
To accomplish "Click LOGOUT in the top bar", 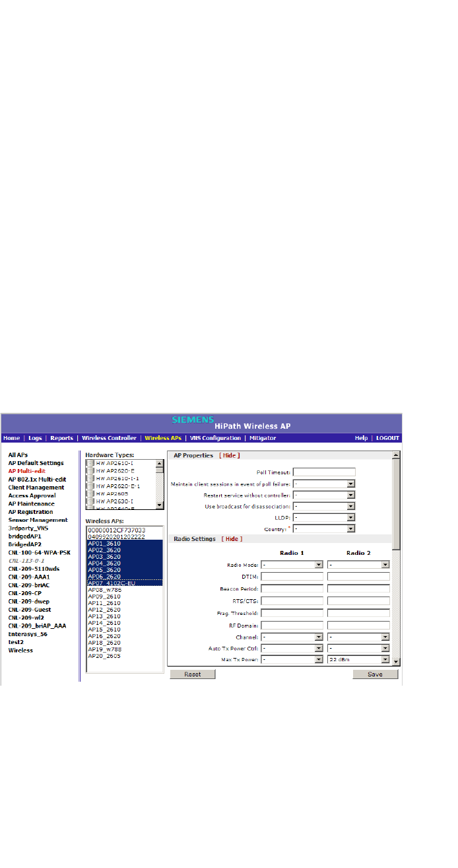I will pos(388,438).
